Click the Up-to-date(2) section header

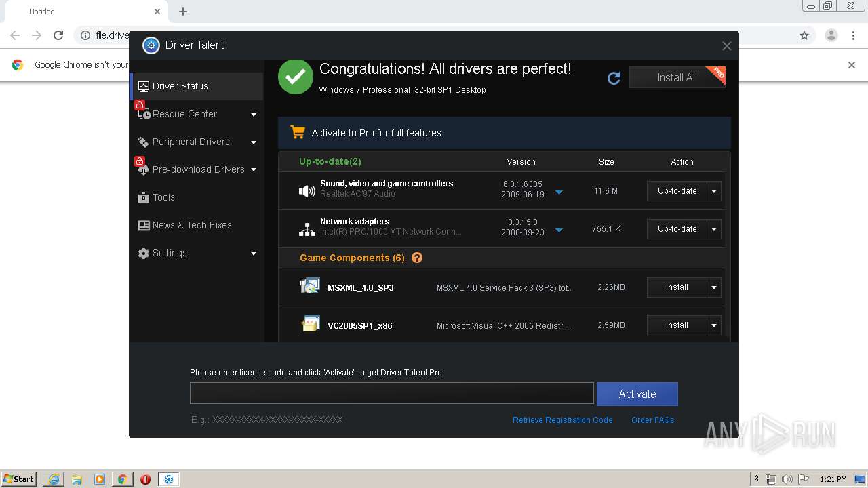coord(330,161)
